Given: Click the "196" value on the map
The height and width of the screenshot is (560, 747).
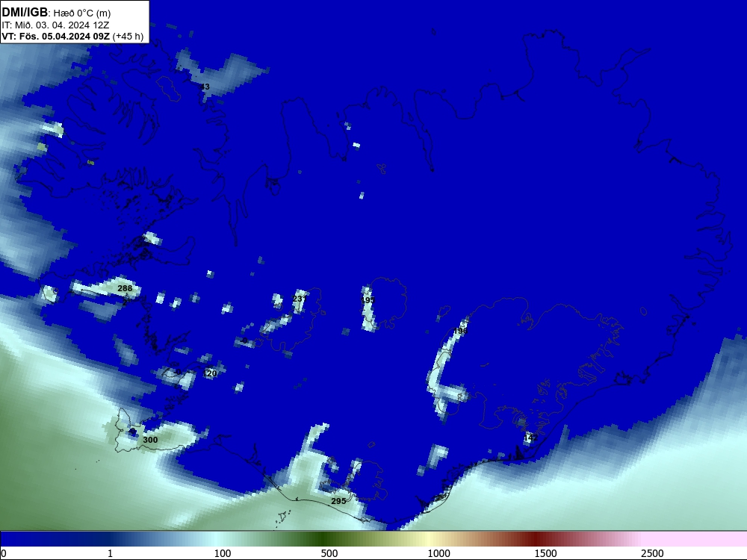Looking at the screenshot, I should [x=461, y=331].
